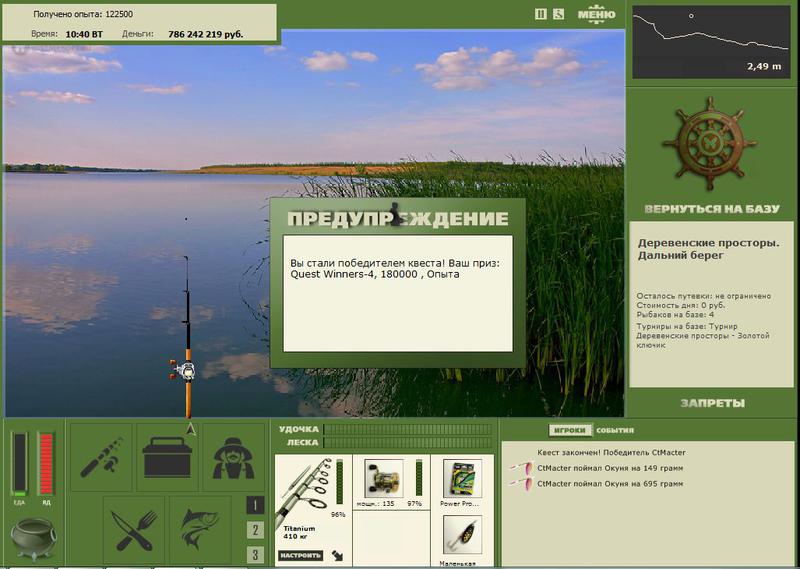Click the 'Titanium 410 кг' rod label
This screenshot has width=800, height=569.
(x=299, y=532)
